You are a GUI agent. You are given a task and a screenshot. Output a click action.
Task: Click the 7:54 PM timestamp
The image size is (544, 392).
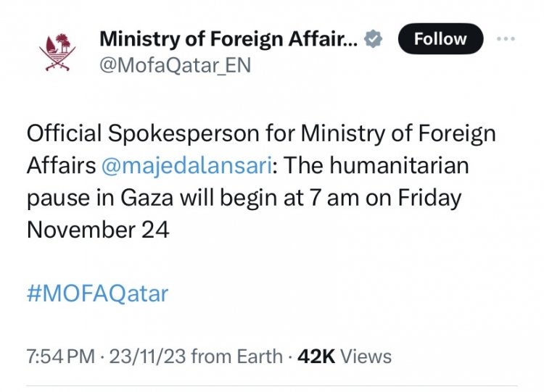tap(60, 356)
